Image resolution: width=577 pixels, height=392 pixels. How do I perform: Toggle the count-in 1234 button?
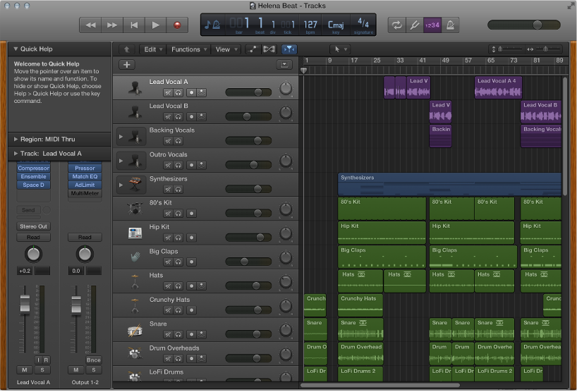pos(432,25)
